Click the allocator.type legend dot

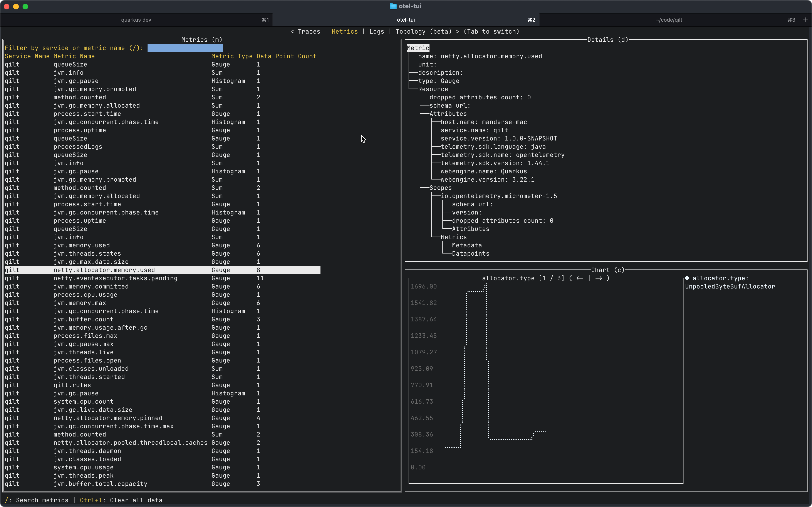pos(687,278)
